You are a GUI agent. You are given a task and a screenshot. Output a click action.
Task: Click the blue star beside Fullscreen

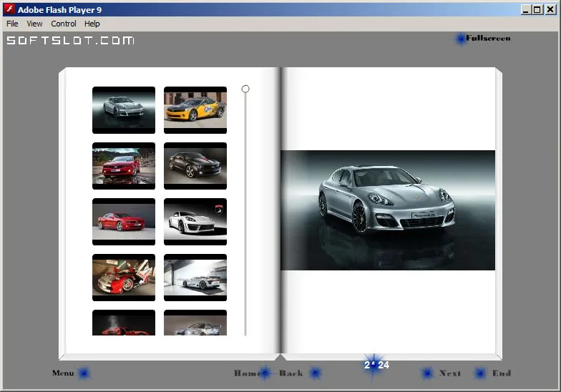click(x=461, y=39)
